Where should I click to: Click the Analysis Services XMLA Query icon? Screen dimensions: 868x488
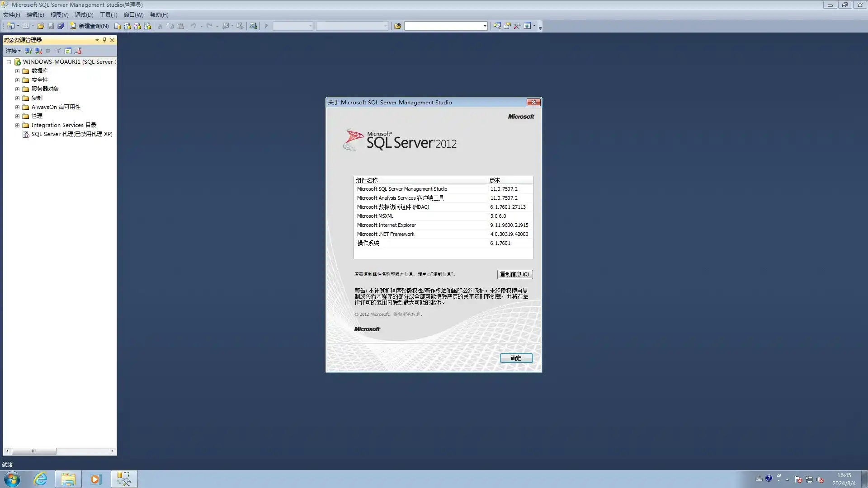(147, 26)
